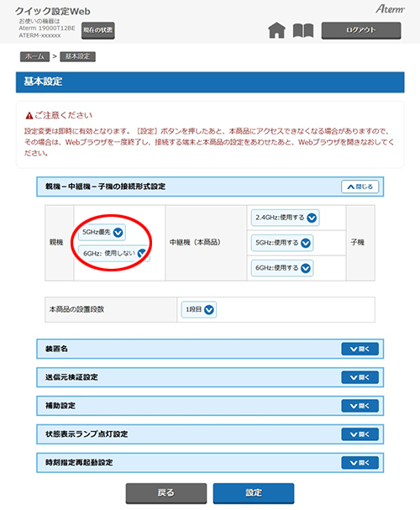The image size is (420, 510).
Task: Click the Aterm 19000T12BE model text
Action: (47, 29)
